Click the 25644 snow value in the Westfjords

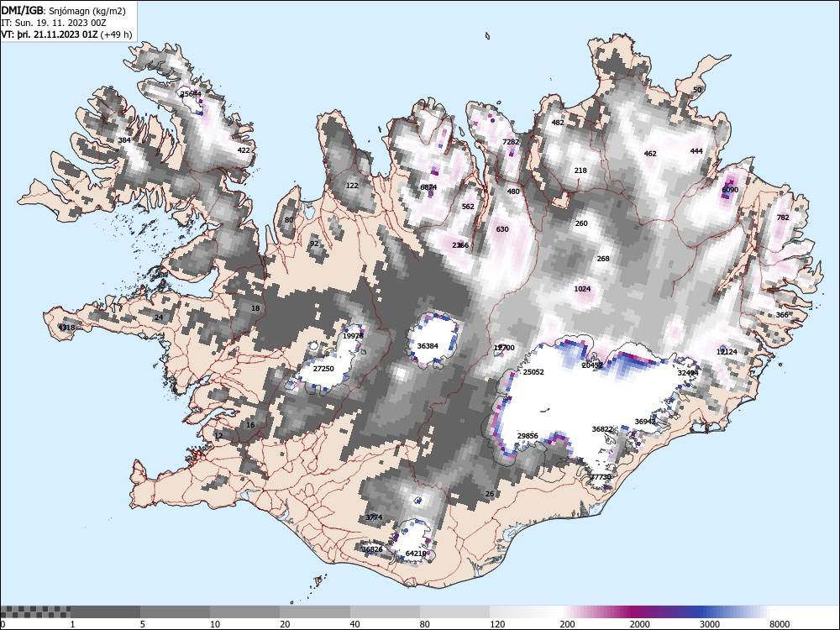(x=191, y=94)
